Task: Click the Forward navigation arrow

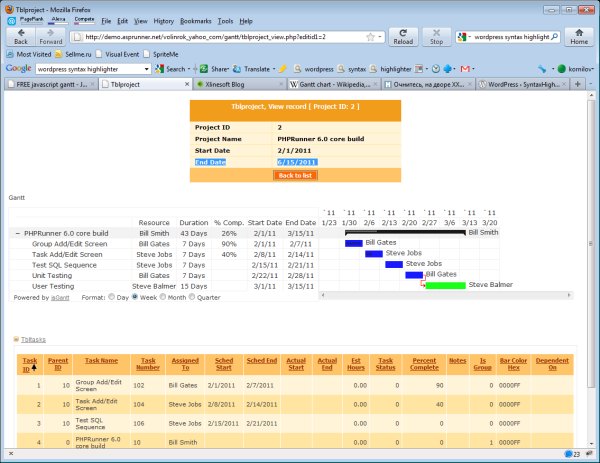Action: [51, 37]
